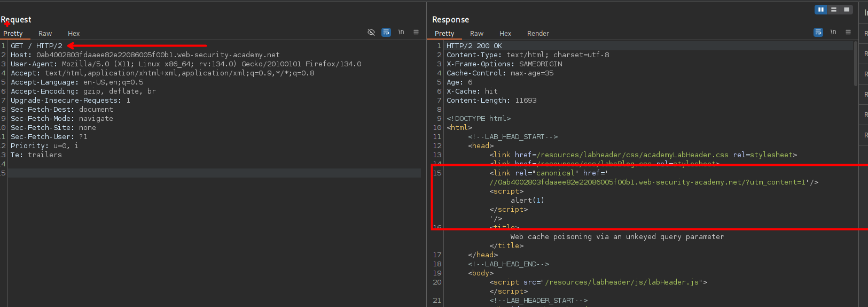
Task: Click the 'Web cache poisoning' title text
Action: click(x=617, y=237)
